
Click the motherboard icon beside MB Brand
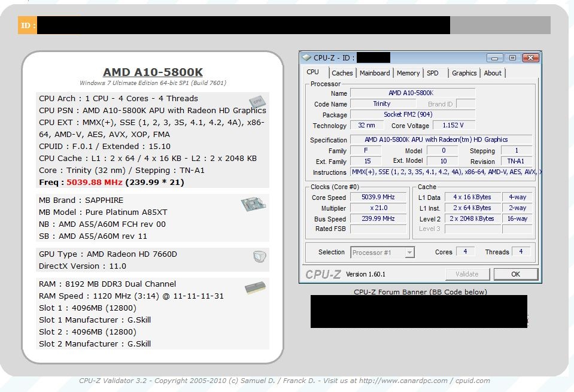point(253,204)
